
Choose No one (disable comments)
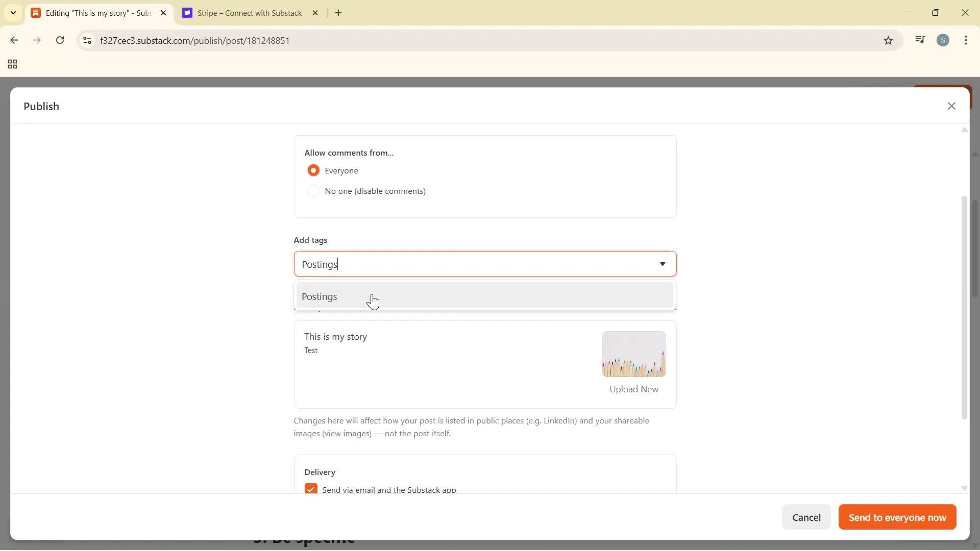(x=314, y=191)
